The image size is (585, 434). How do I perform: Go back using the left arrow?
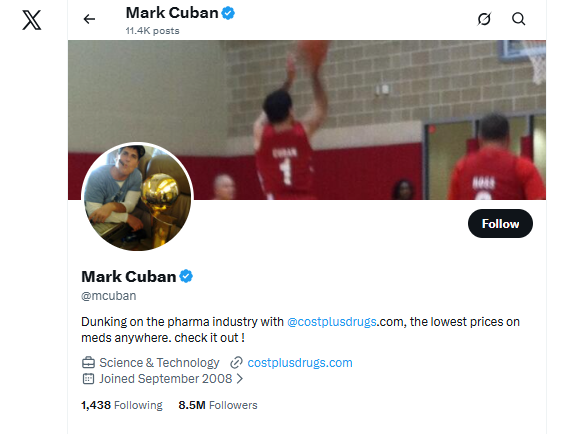[x=89, y=19]
